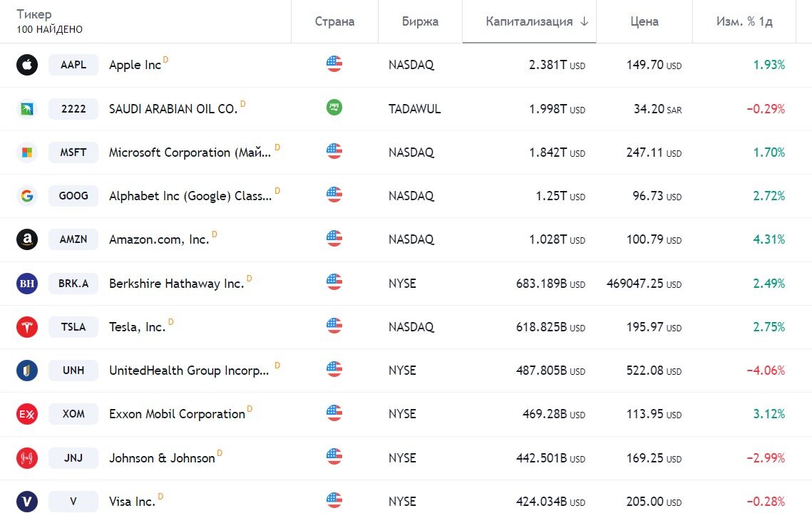
Task: Open Visa Inc. company link
Action: coord(132,501)
